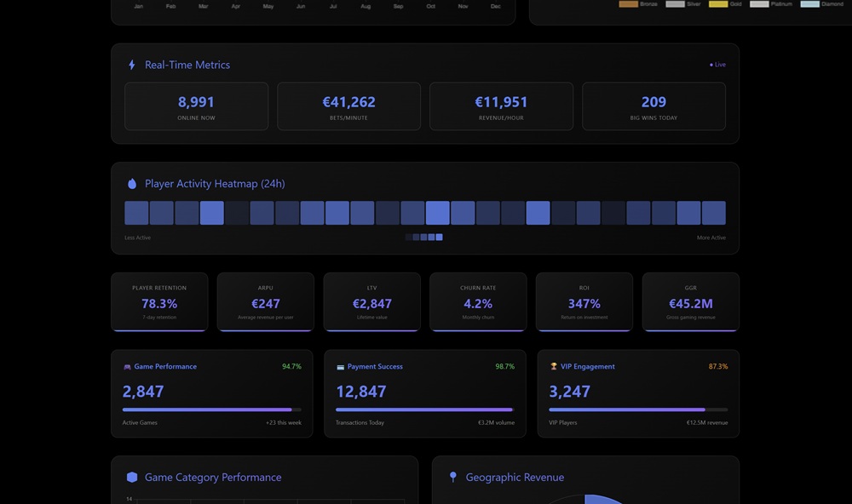Click the map pin Geographic Revenue icon

453,478
